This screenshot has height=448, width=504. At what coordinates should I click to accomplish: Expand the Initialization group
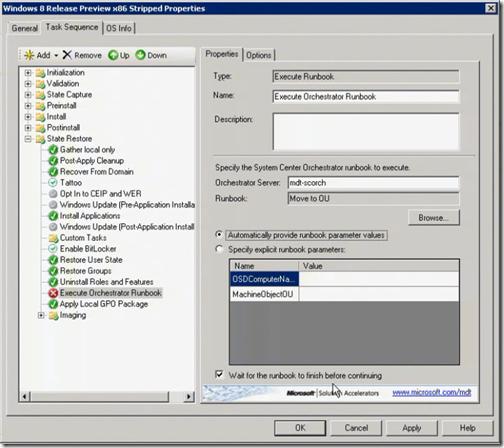coord(28,73)
